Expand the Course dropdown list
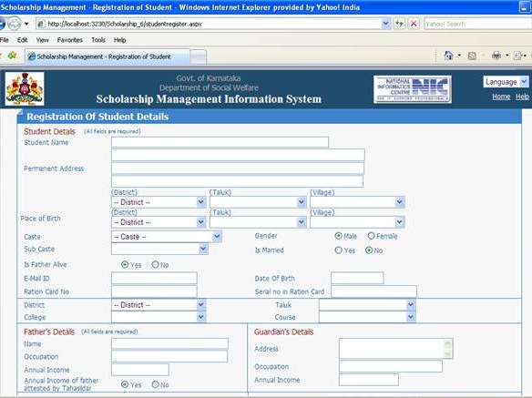This screenshot has height=398, width=532. pyautogui.click(x=367, y=317)
